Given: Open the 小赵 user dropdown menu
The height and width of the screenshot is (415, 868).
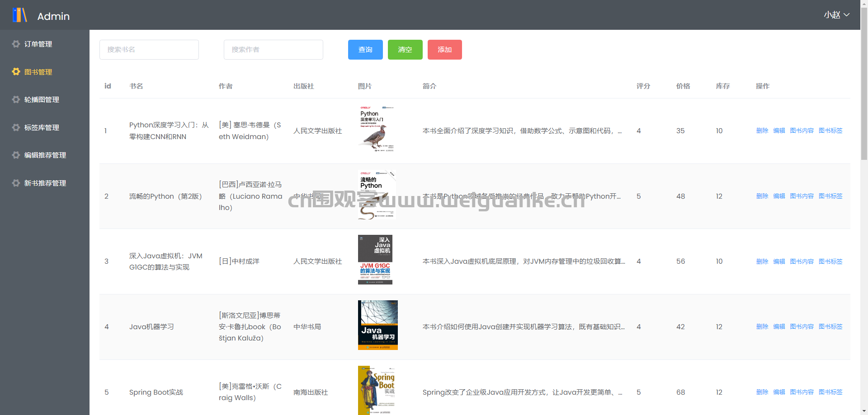Looking at the screenshot, I should click(x=836, y=15).
